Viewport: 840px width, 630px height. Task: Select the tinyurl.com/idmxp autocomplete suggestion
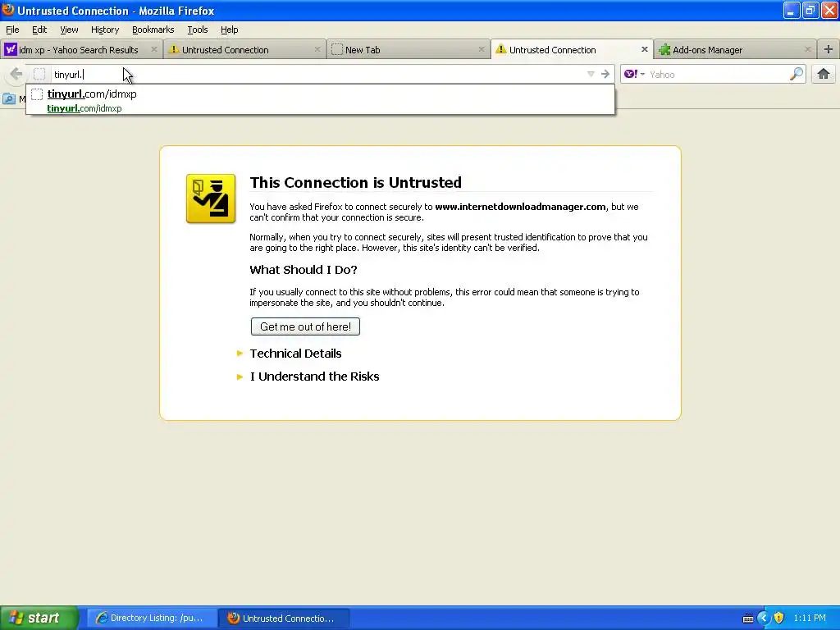[x=320, y=100]
